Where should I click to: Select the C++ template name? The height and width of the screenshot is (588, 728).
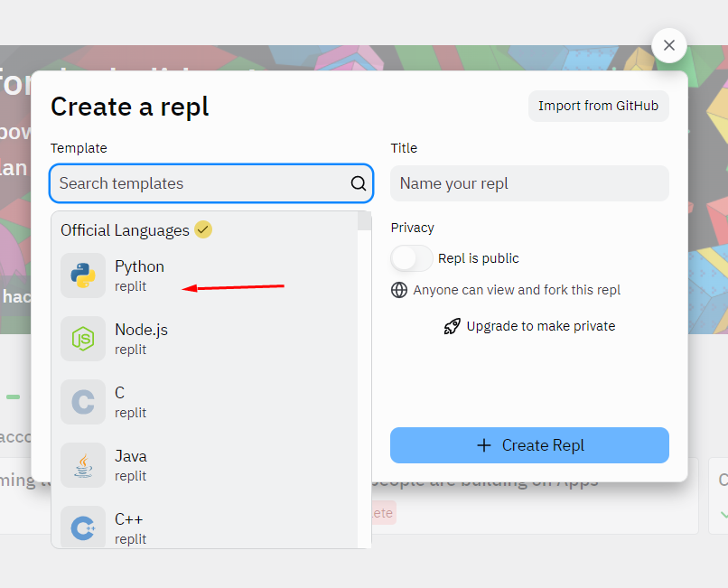tap(129, 519)
